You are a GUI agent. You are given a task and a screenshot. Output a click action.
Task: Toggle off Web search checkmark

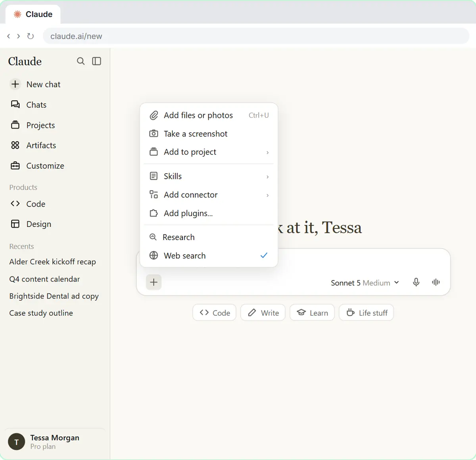click(264, 255)
